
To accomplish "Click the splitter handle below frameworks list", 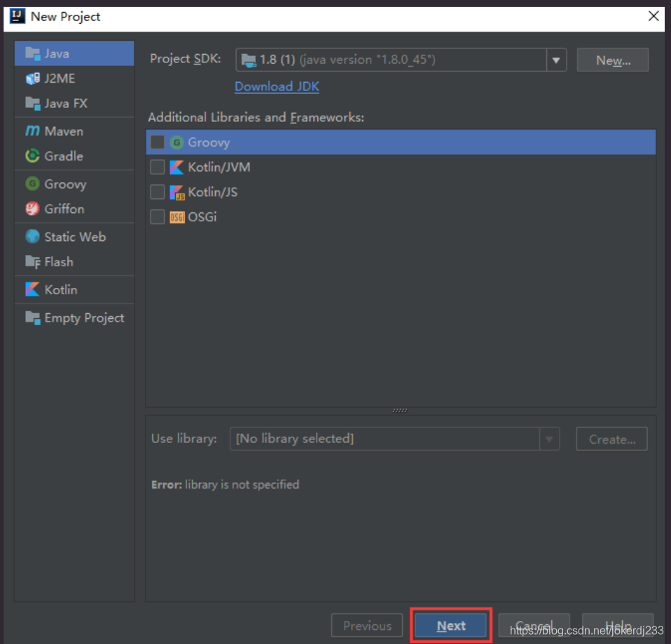I will coord(400,410).
